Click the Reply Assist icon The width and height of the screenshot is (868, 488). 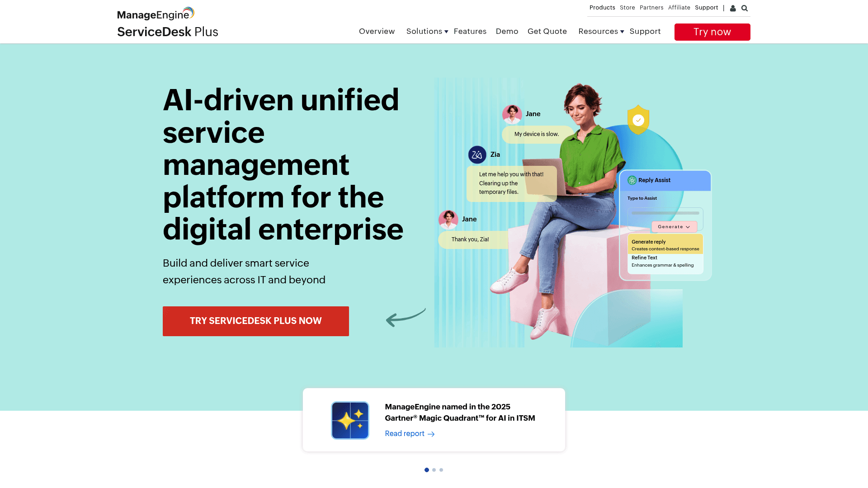[x=632, y=180]
